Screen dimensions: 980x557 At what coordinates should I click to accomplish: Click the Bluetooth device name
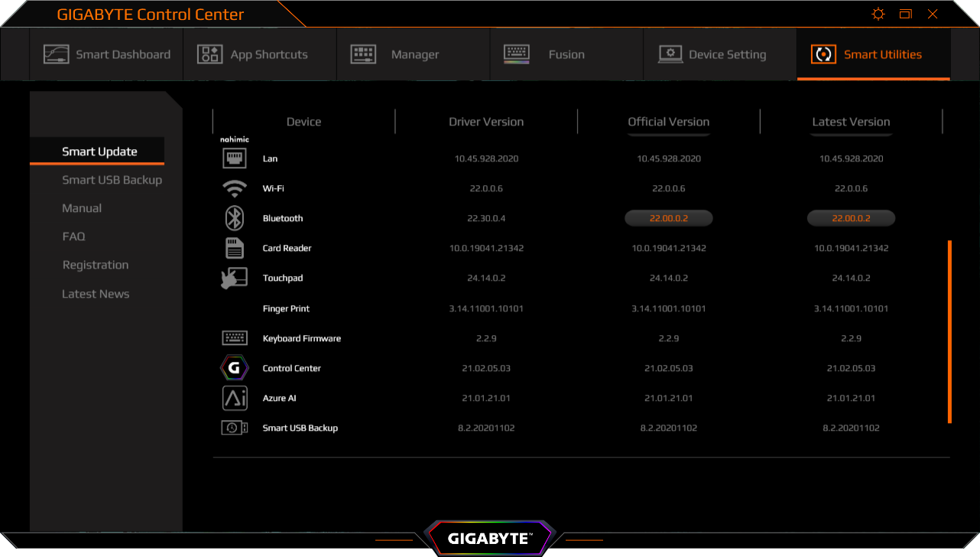pos(283,218)
